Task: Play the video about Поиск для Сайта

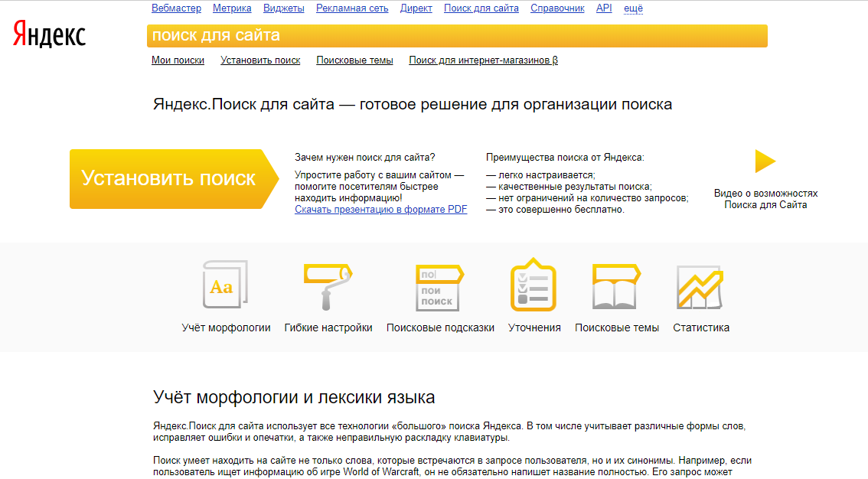Action: pyautogui.click(x=765, y=161)
